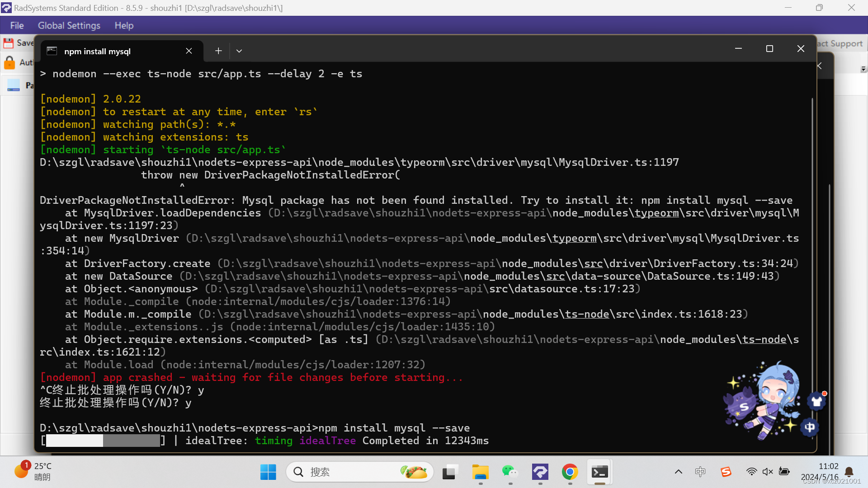The image size is (868, 488).
Task: Open the File menu
Action: (17, 26)
